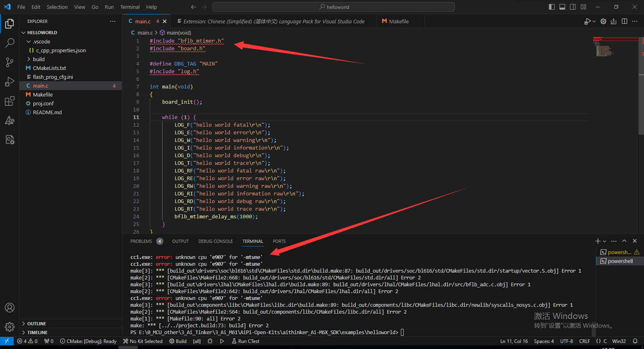Viewport: 644px width, 349px height.
Task: Open the run button dropdown arrow
Action: pyautogui.click(x=594, y=21)
